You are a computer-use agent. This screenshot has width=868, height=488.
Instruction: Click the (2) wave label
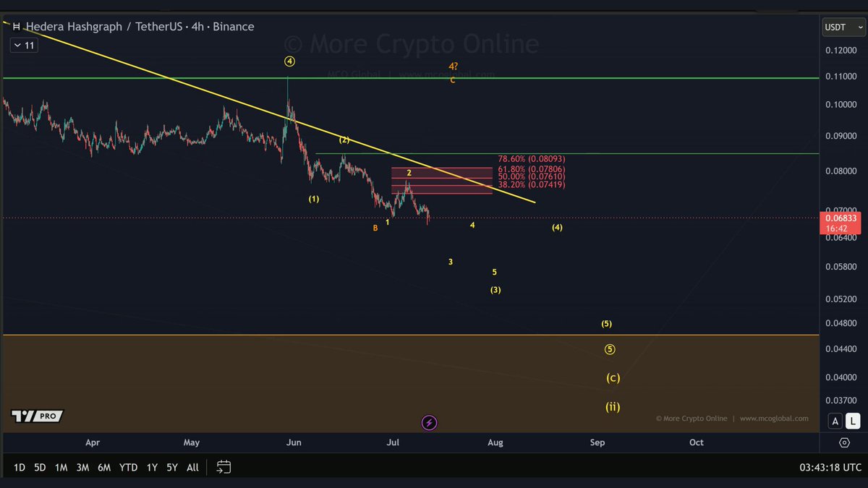(344, 140)
